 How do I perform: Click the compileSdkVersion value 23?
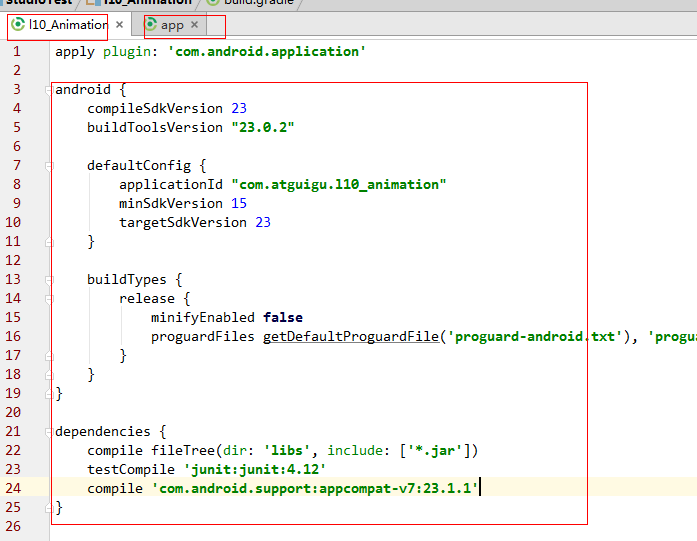(239, 108)
